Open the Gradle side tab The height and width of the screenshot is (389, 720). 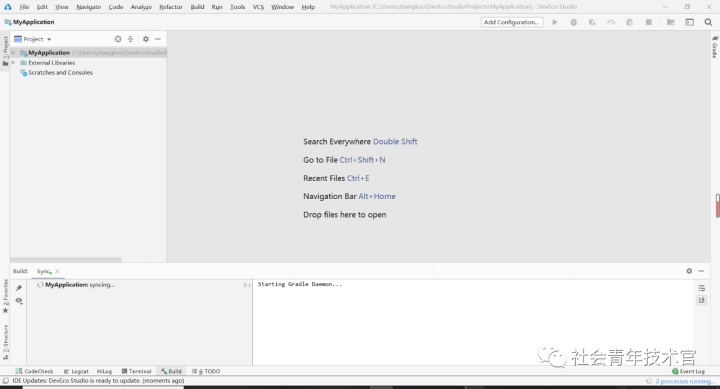[714, 47]
